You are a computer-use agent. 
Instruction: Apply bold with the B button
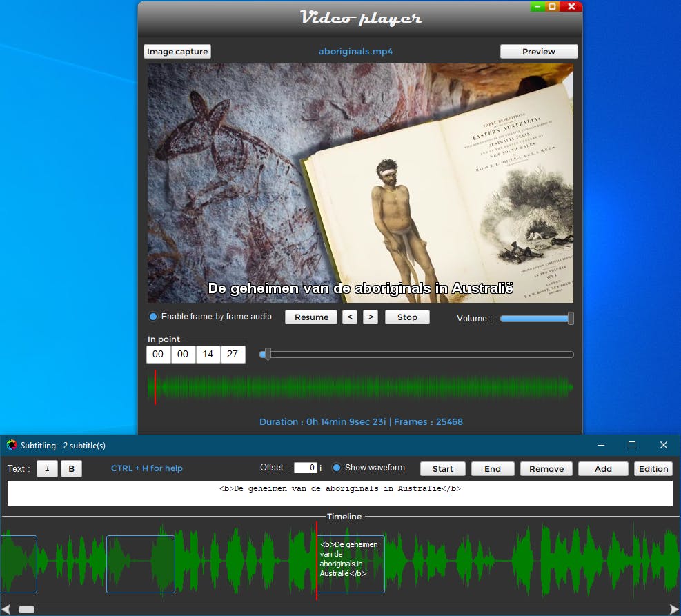click(x=72, y=469)
